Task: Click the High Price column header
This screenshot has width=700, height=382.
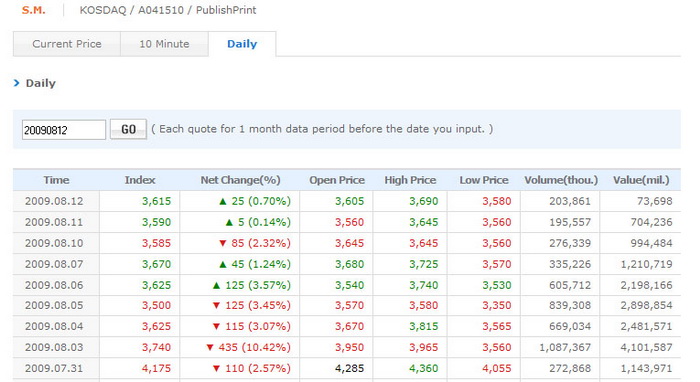Action: (410, 180)
